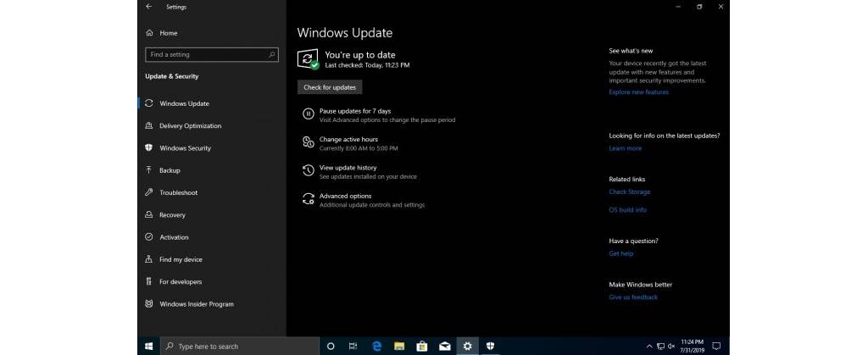The height and width of the screenshot is (355, 868).
Task: Click the search magnifier in Find a setting
Action: point(272,55)
